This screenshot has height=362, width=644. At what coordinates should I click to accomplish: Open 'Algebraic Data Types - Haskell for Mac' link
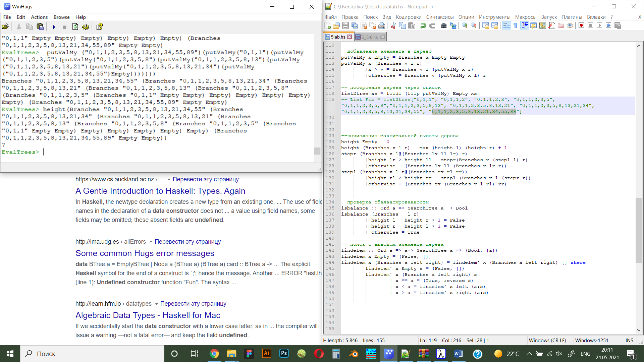pyautogui.click(x=148, y=315)
